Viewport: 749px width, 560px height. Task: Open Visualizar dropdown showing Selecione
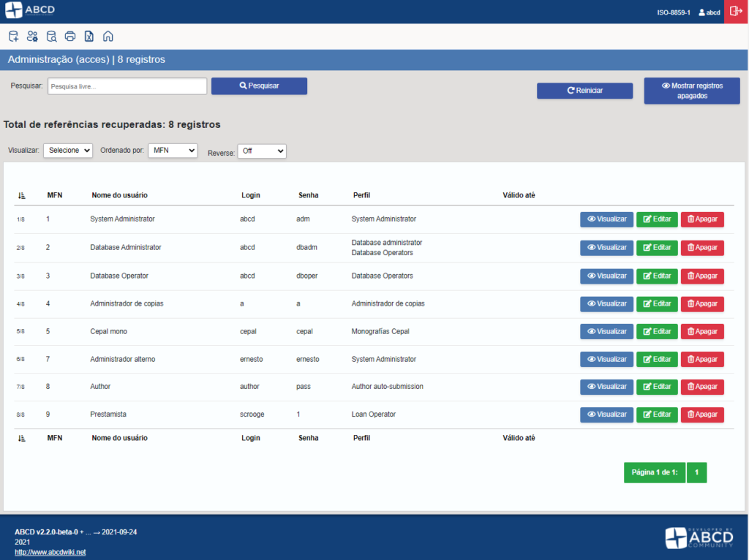coord(68,151)
